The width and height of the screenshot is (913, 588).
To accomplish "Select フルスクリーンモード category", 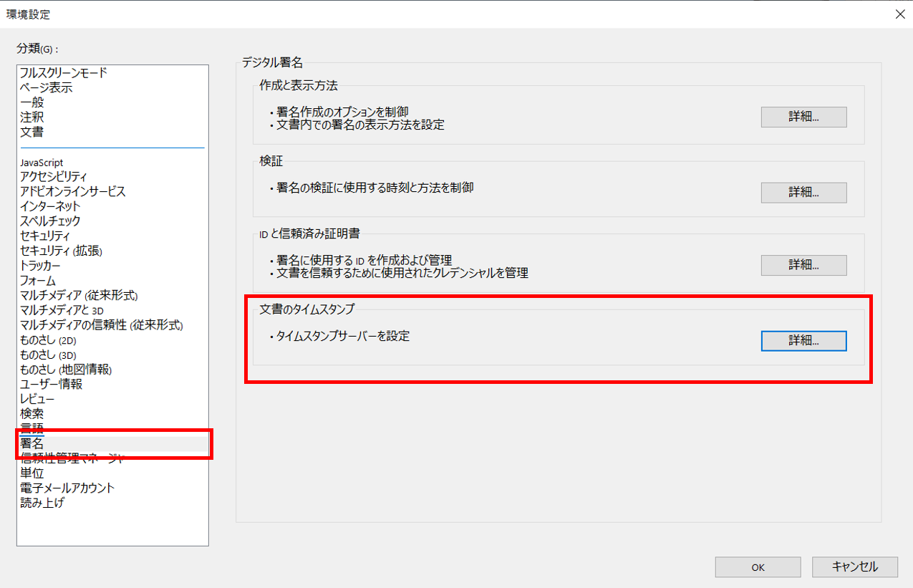I will point(64,73).
